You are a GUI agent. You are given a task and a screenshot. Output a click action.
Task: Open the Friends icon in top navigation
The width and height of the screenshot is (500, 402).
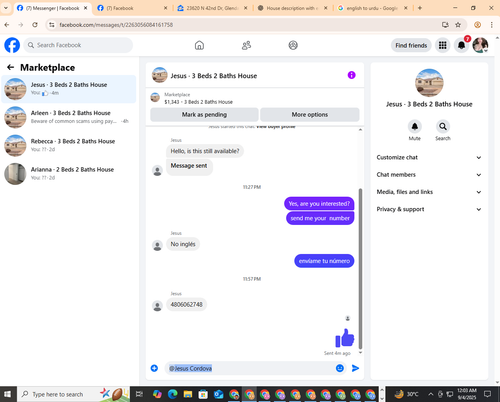point(246,45)
